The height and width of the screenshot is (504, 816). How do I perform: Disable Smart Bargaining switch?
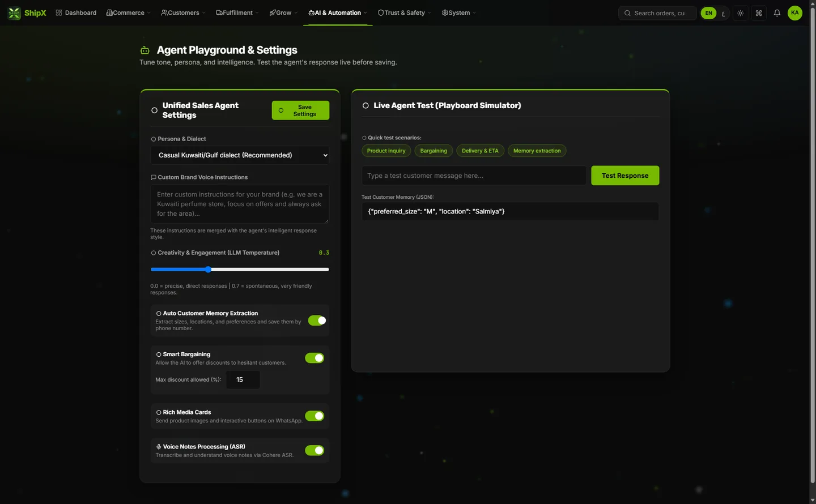314,358
